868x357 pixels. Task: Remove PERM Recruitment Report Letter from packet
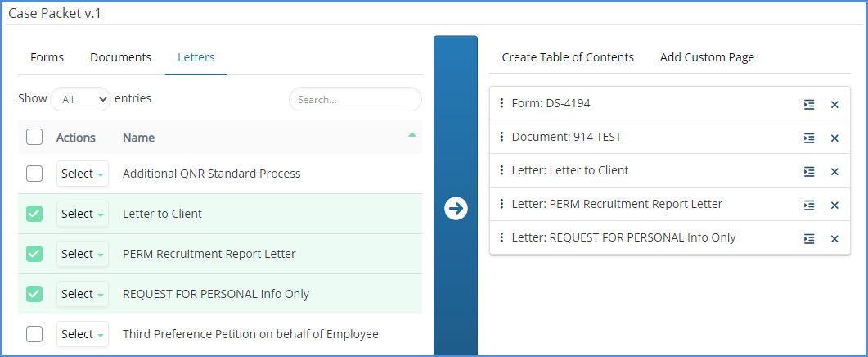pos(834,206)
